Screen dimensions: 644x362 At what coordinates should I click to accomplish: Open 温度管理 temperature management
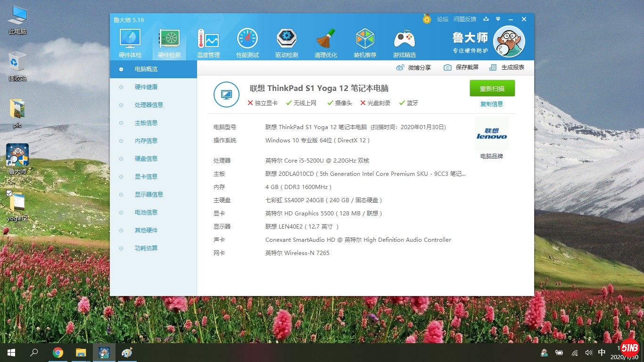(208, 43)
